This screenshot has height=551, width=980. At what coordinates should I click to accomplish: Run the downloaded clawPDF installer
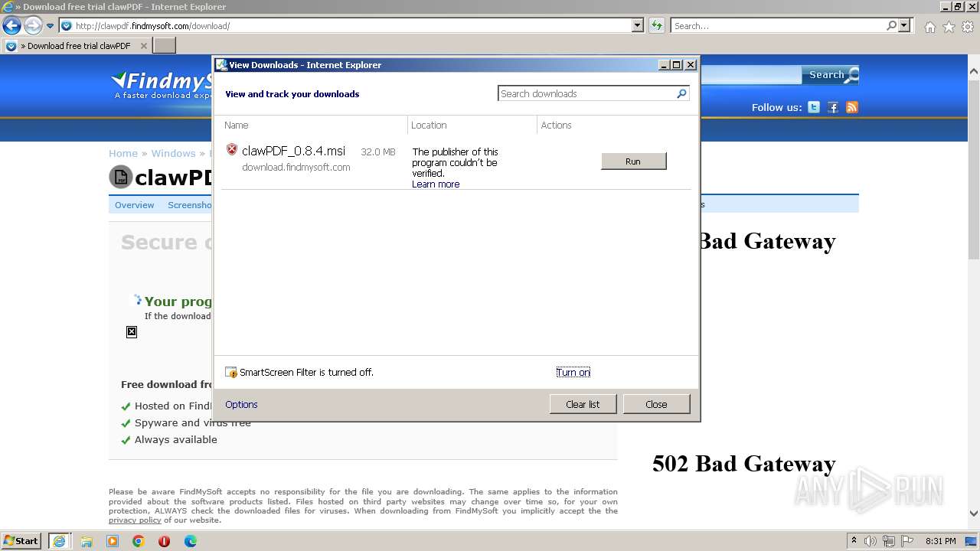[x=633, y=161]
